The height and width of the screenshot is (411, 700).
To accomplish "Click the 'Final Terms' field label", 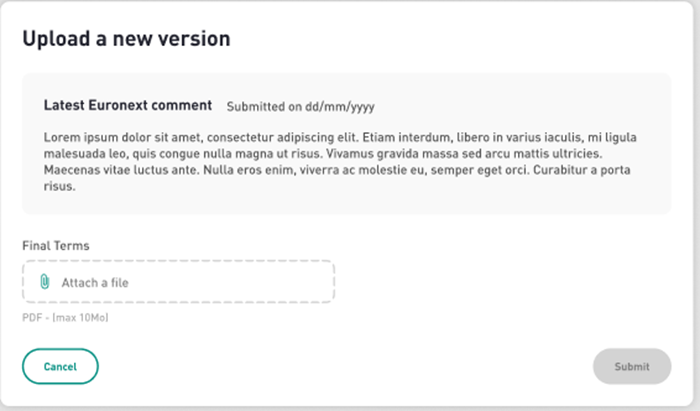I will coord(56,245).
